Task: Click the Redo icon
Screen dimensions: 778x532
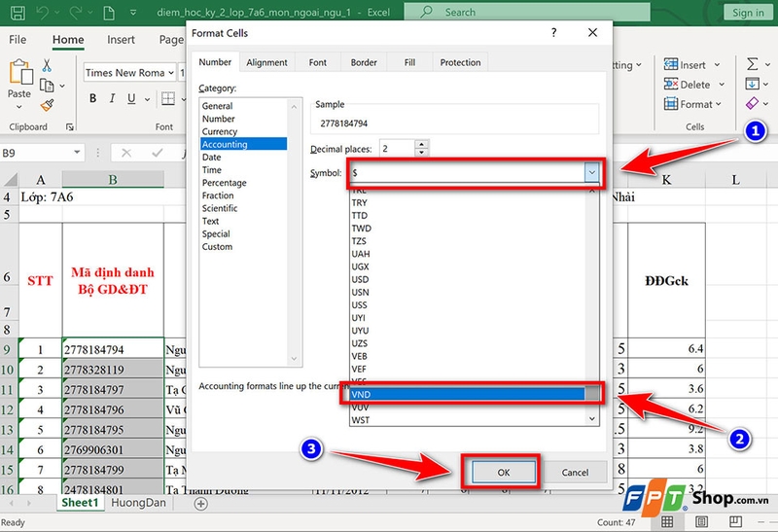Action: (77, 13)
